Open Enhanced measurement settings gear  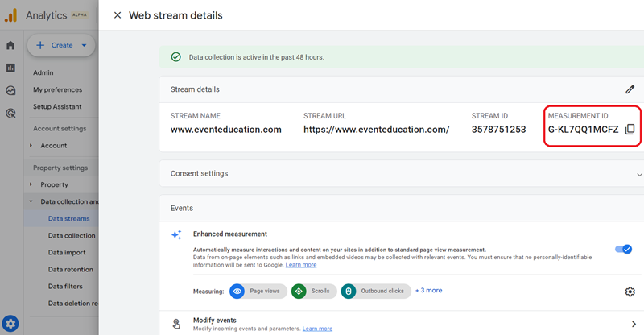[x=630, y=292]
